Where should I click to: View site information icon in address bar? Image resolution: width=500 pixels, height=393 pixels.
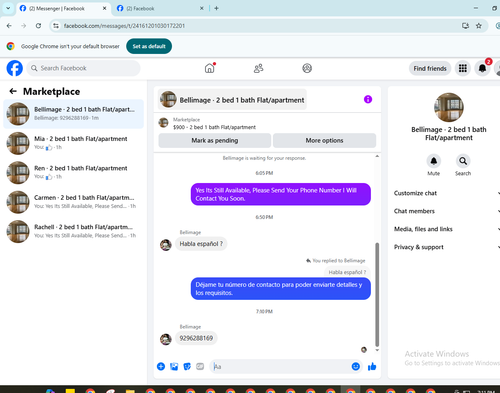pos(56,26)
